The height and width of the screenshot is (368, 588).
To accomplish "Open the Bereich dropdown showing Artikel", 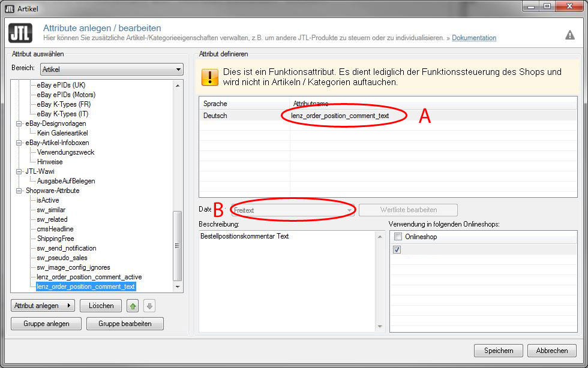I will tap(112, 70).
